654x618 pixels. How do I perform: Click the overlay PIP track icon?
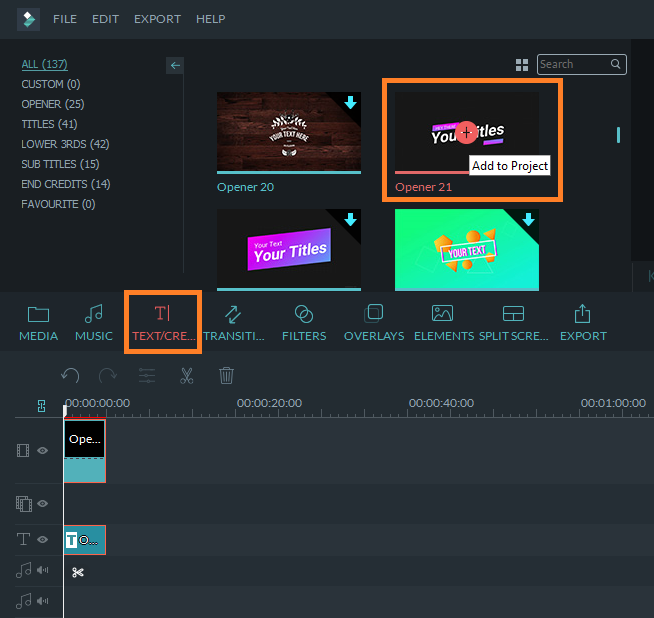(x=24, y=504)
